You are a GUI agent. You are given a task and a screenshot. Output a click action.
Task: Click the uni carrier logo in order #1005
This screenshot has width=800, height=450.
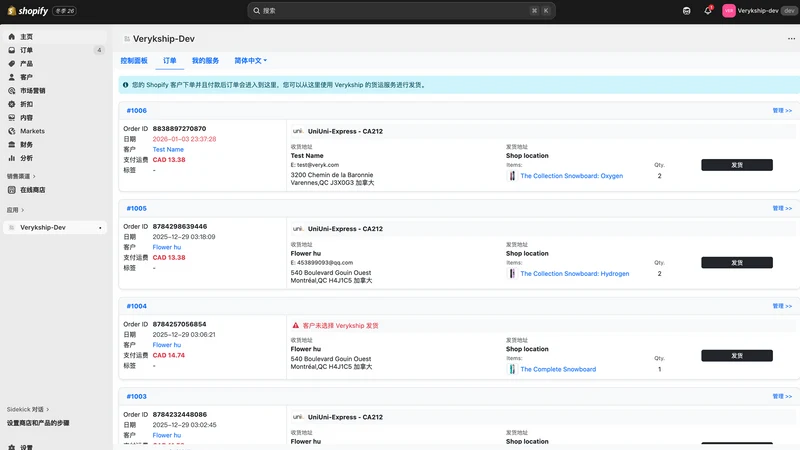coord(297,229)
